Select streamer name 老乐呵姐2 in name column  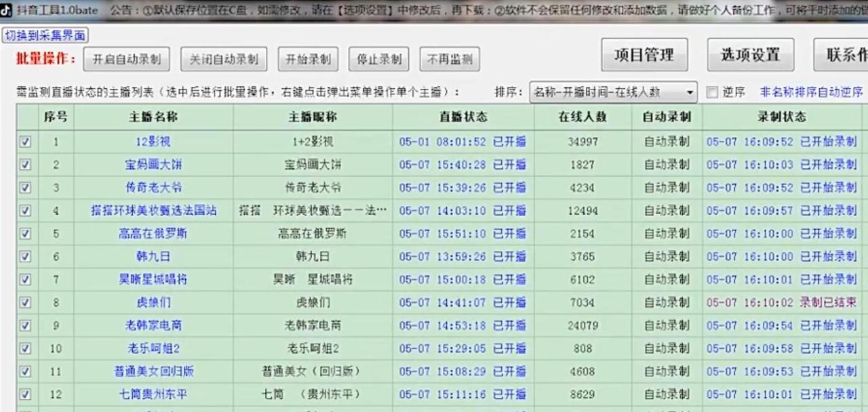[x=153, y=348]
